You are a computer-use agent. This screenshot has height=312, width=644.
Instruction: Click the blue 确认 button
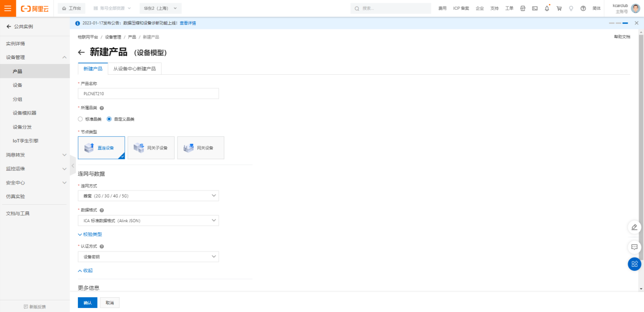click(x=87, y=303)
